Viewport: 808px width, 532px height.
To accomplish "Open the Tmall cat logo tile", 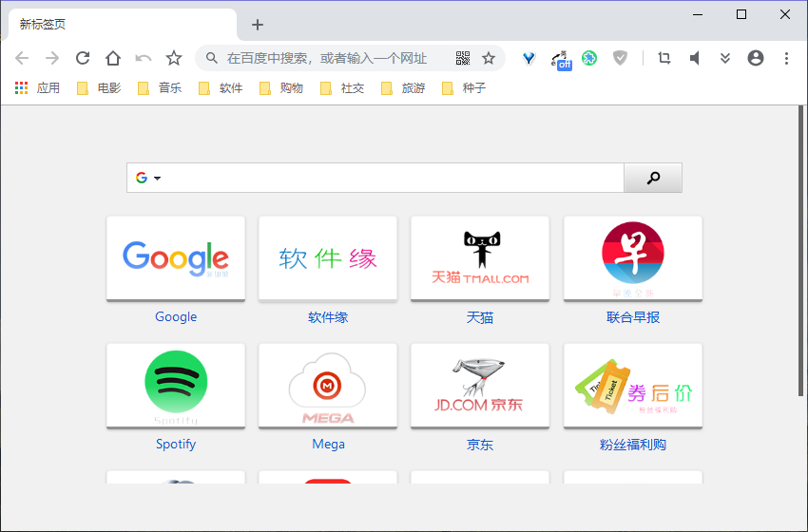I will tap(480, 258).
